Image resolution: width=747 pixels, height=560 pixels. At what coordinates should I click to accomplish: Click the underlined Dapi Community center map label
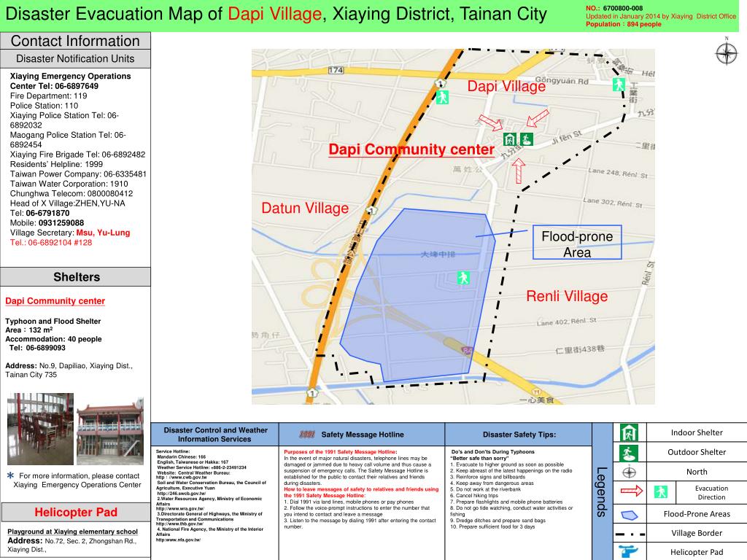click(411, 149)
